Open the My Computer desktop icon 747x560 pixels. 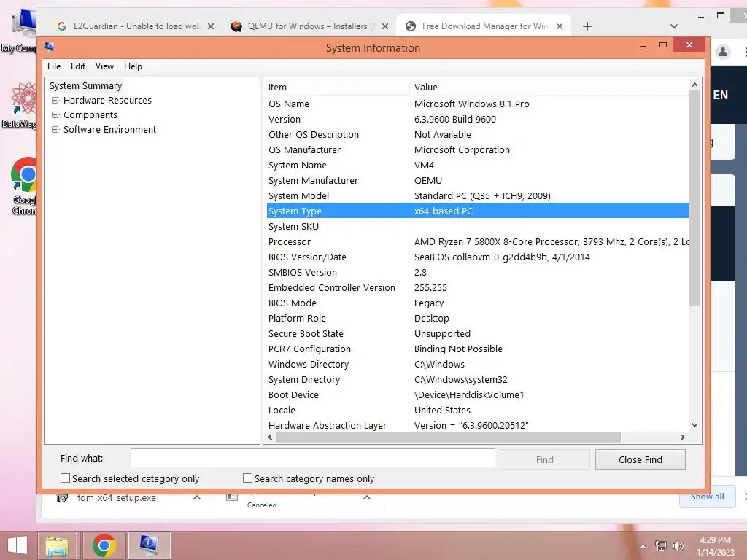[19, 32]
